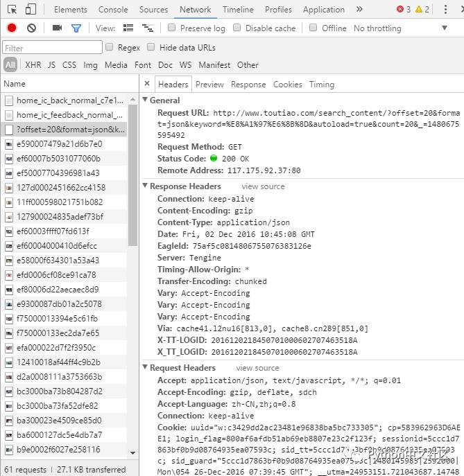Screen dimensions: 464x476
Task: Collapse the Response Headers section
Action: pos(145,186)
